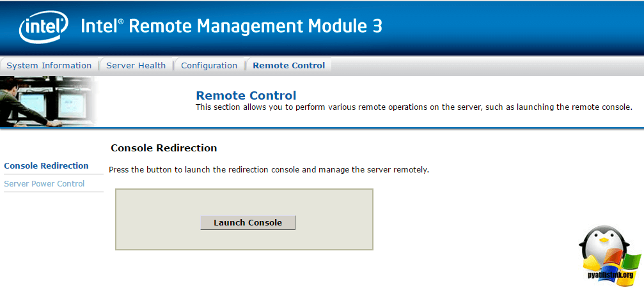This screenshot has height=290, width=644.
Task: Click the Intel Remote Management Module 3 title
Action: [232, 27]
